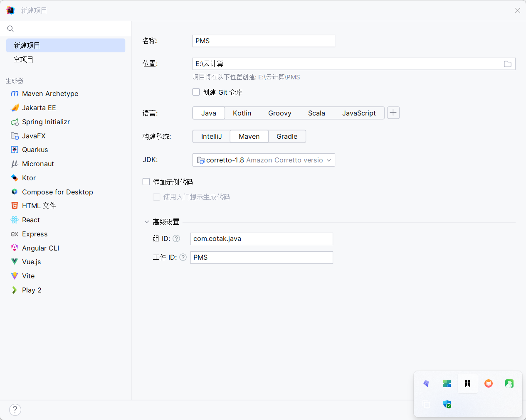Select the Maven Archetype generator icon
This screenshot has width=526, height=420.
click(15, 93)
